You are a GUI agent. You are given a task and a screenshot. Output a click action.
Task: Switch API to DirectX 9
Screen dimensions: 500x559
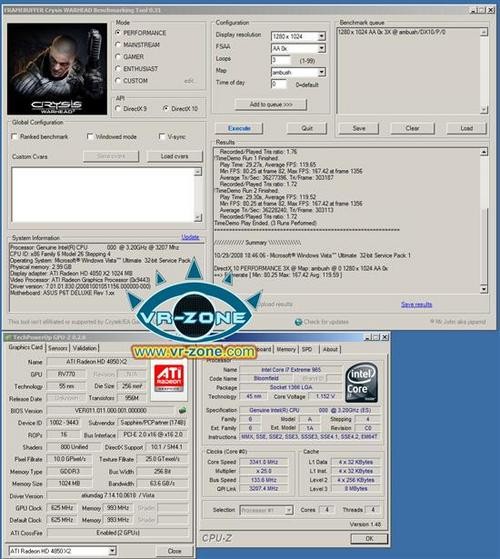tap(118, 109)
